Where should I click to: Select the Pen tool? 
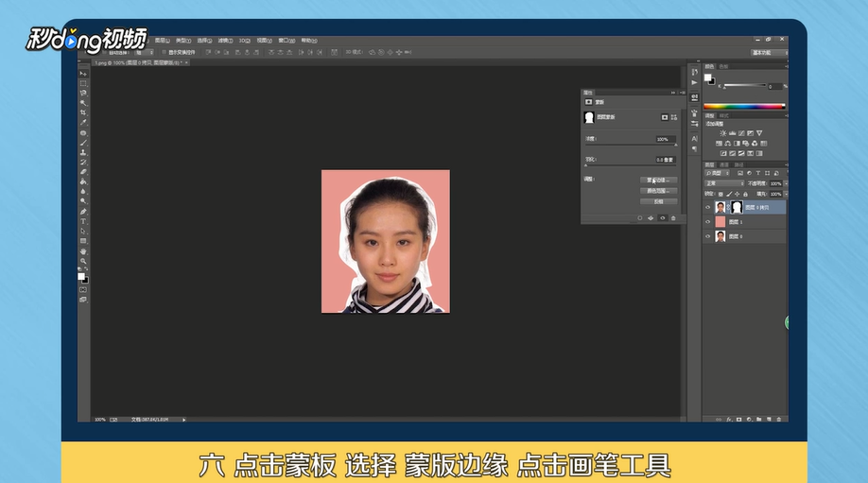[83, 212]
